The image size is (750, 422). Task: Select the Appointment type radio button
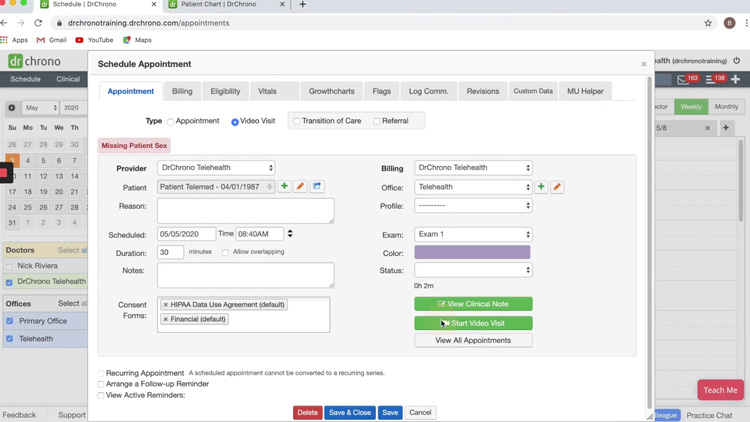coord(170,122)
